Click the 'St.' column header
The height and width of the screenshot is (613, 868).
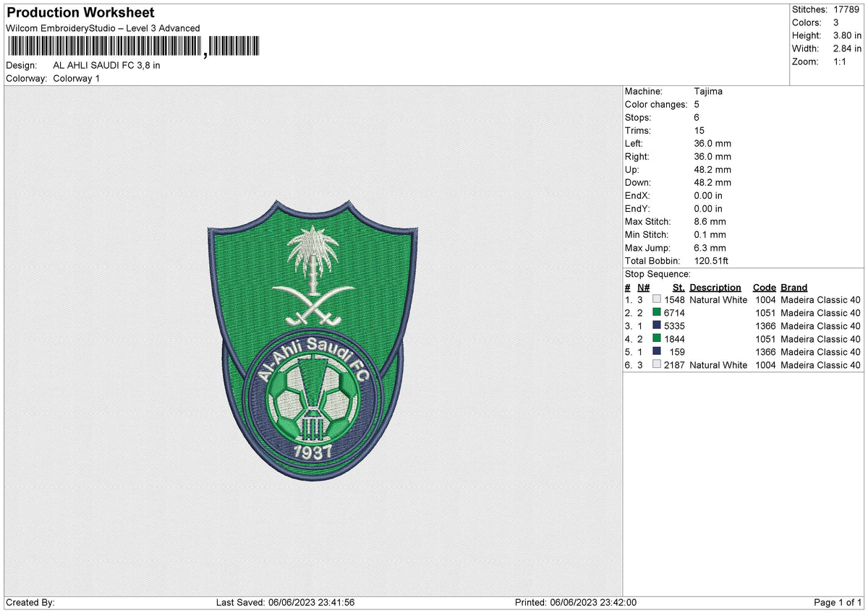[678, 287]
